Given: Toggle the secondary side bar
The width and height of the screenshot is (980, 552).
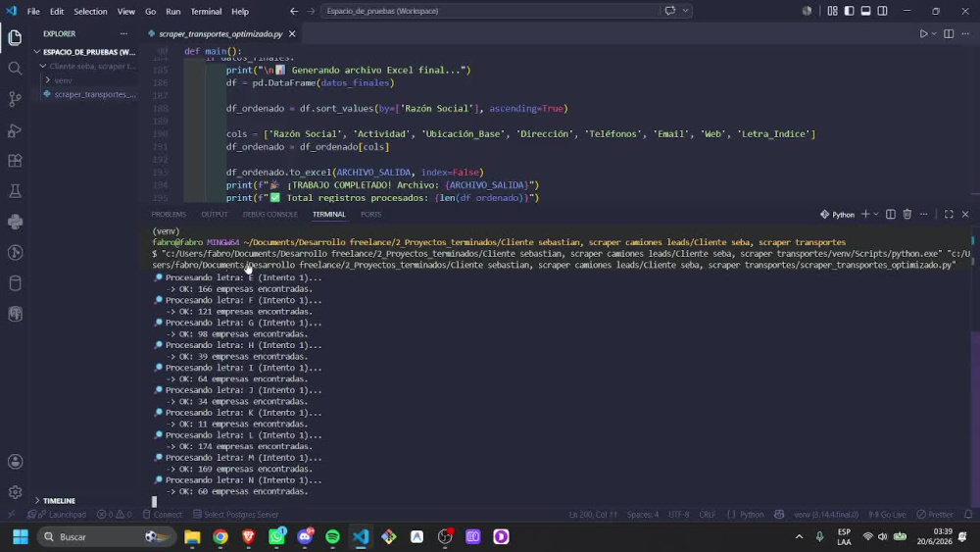Looking at the screenshot, I should pos(883,11).
